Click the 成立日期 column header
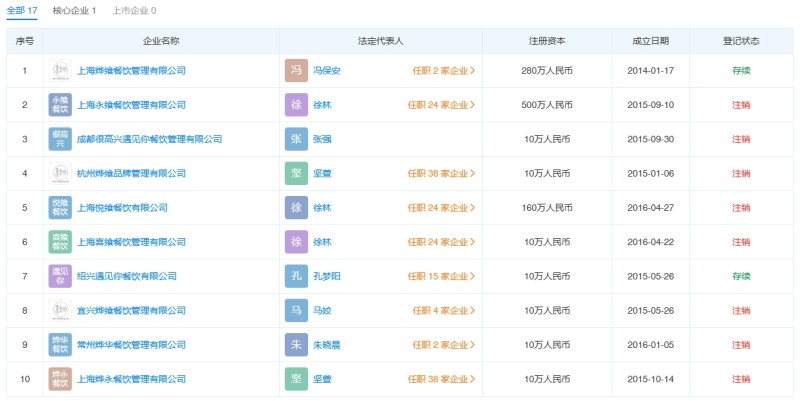 tap(651, 41)
